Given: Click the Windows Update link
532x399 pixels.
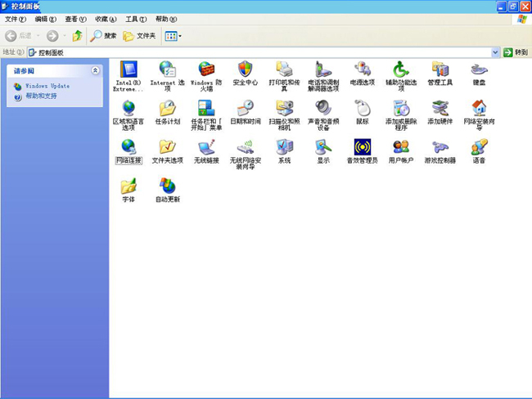Looking at the screenshot, I should point(47,86).
